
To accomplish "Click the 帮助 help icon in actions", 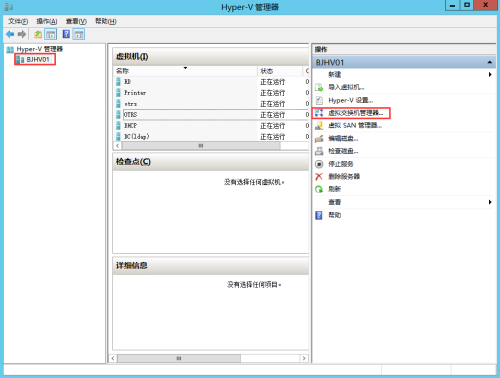I will click(319, 215).
